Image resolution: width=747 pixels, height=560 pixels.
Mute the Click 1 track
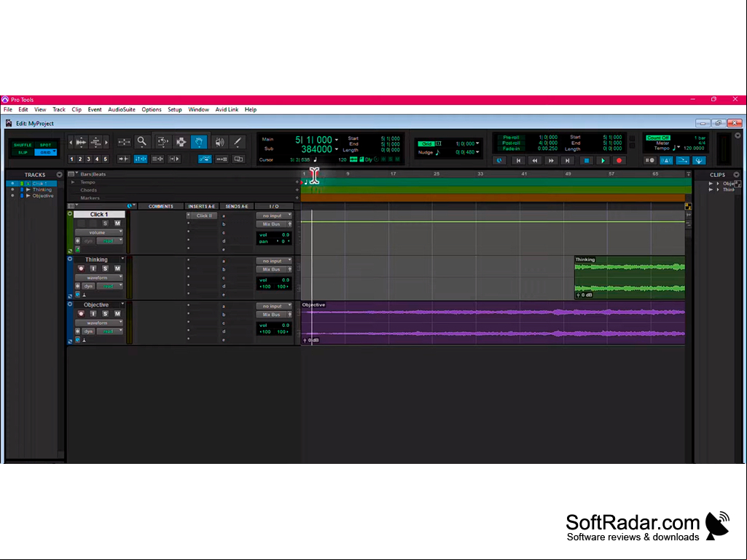pyautogui.click(x=117, y=224)
